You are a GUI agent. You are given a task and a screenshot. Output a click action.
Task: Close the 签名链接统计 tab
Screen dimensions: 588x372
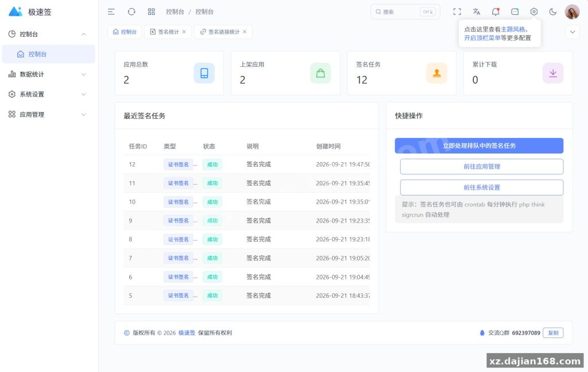(x=245, y=32)
